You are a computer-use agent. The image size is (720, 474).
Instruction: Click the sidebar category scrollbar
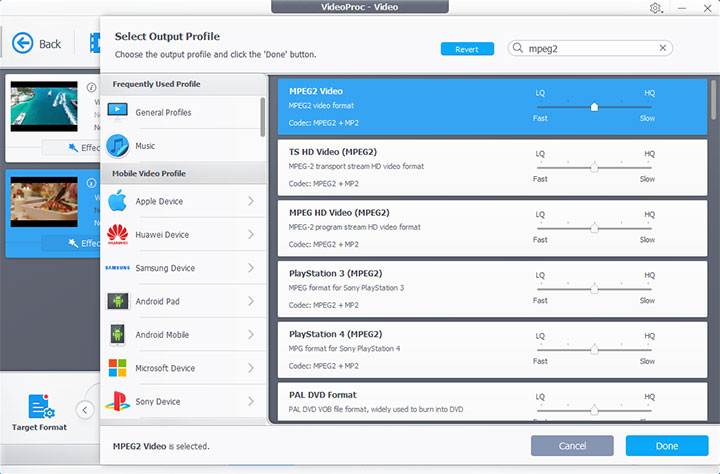click(263, 117)
